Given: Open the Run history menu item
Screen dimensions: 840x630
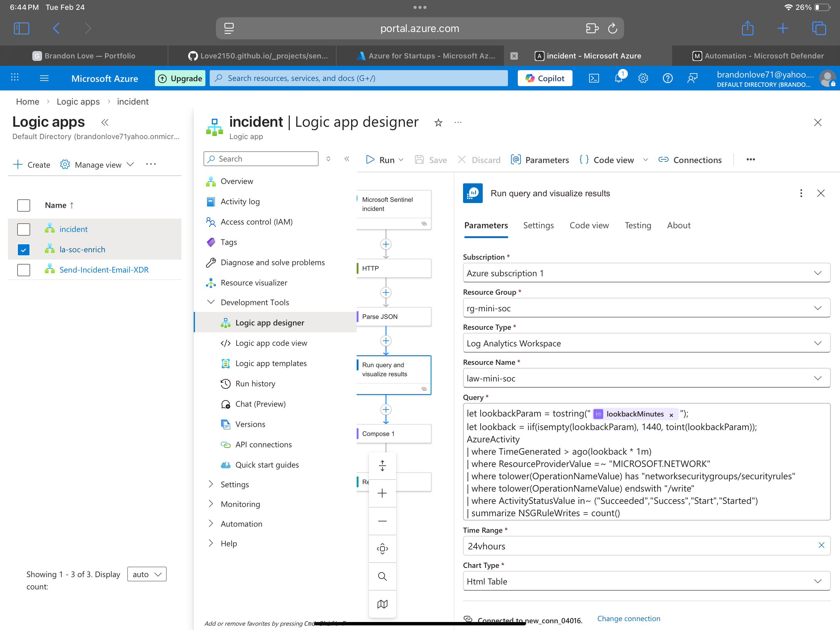Looking at the screenshot, I should (255, 383).
